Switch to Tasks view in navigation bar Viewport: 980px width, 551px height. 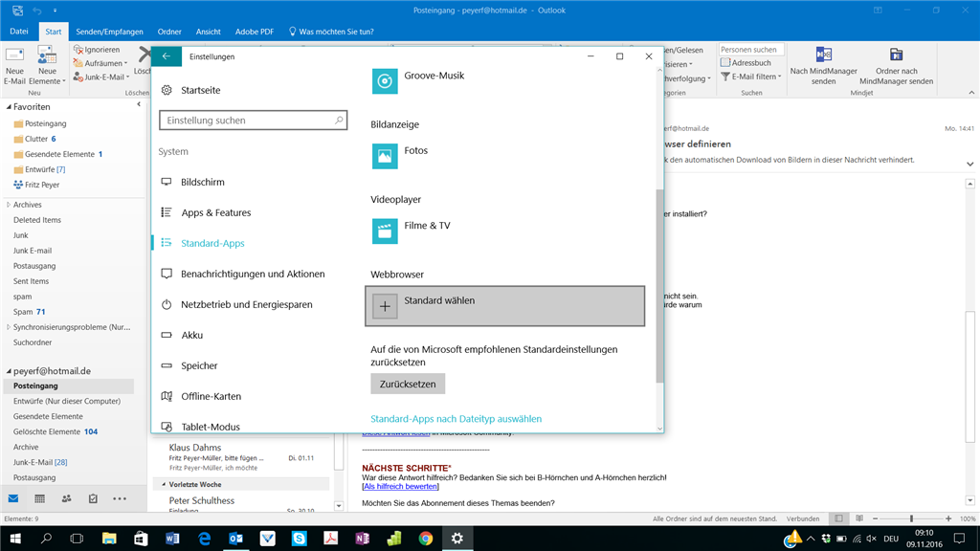[93, 498]
